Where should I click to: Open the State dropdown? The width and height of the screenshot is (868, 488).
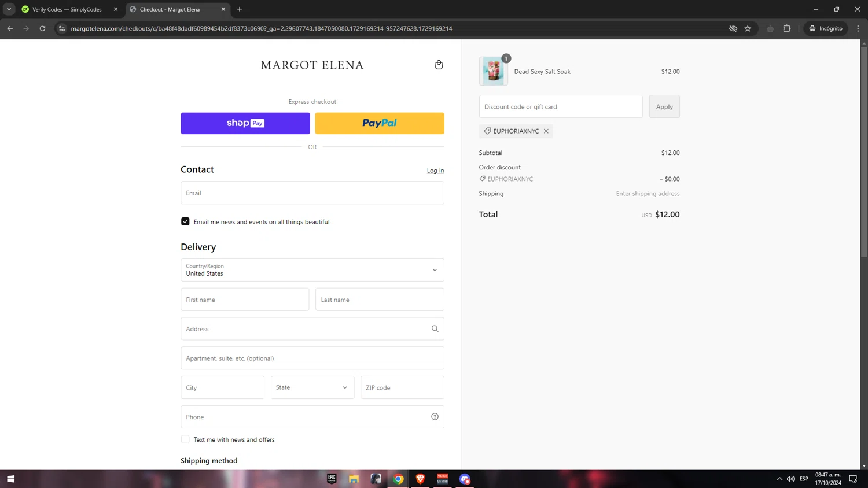click(x=312, y=387)
